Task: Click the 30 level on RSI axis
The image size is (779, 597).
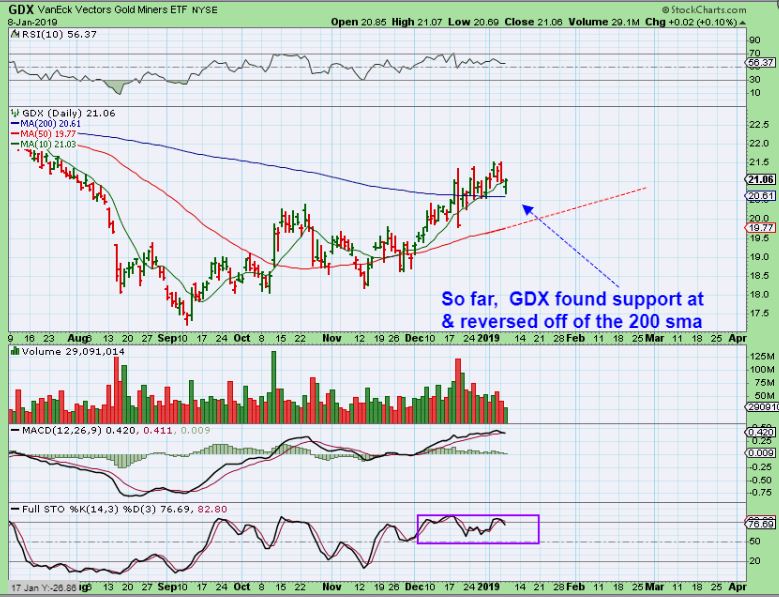Action: point(754,79)
